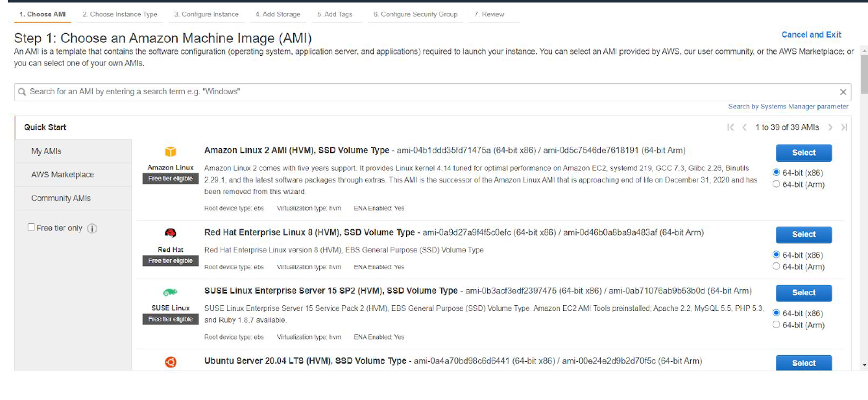Choose 64-bit (x86) for SUSE Linux Enterprise Server

point(777,314)
